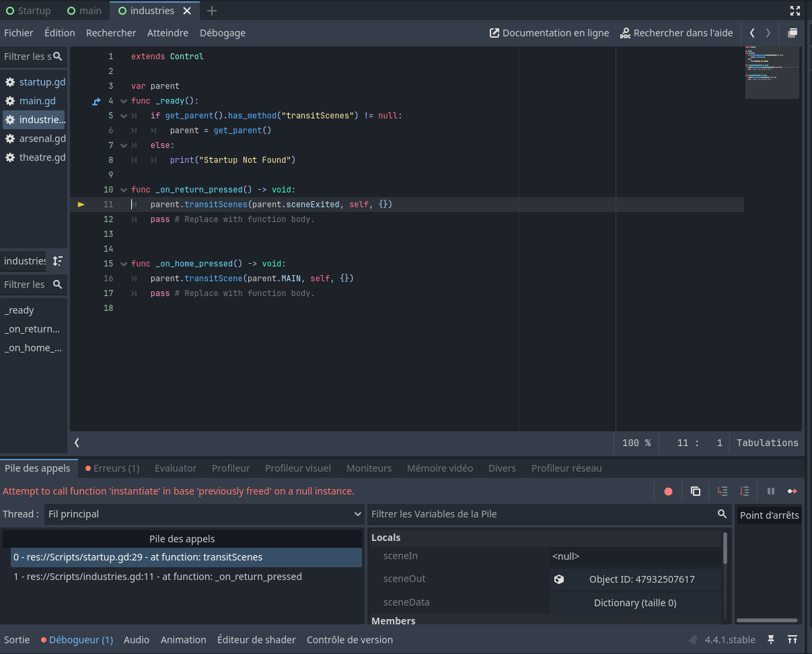Toggle distraction-free mode icon top right

click(792, 32)
